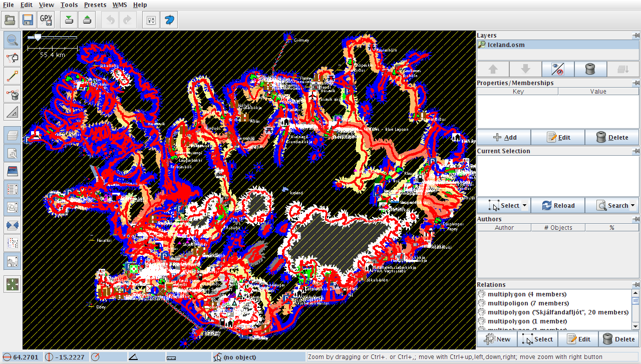Click the Merge layer icon
The image size is (641, 364).
623,69
